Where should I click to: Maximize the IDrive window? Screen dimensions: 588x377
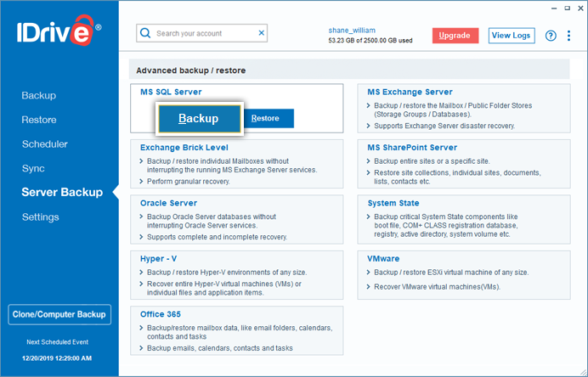567,8
